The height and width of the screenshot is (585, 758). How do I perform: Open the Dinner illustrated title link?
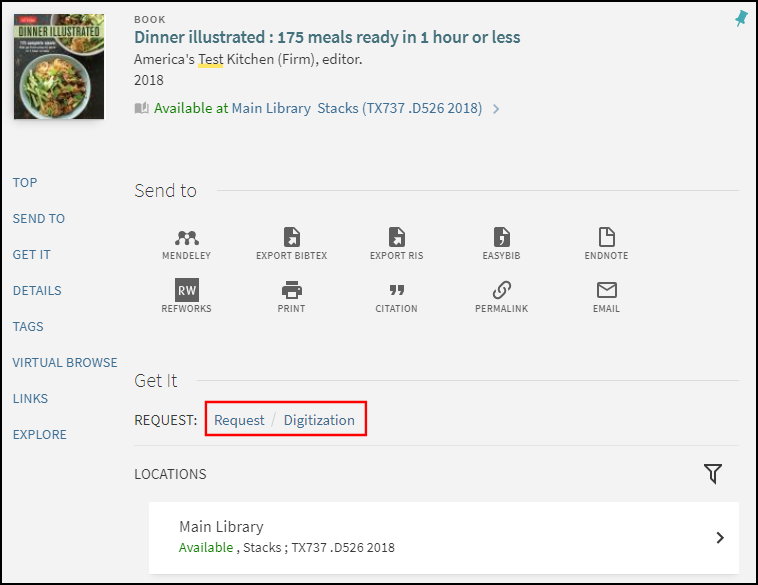pyautogui.click(x=327, y=37)
